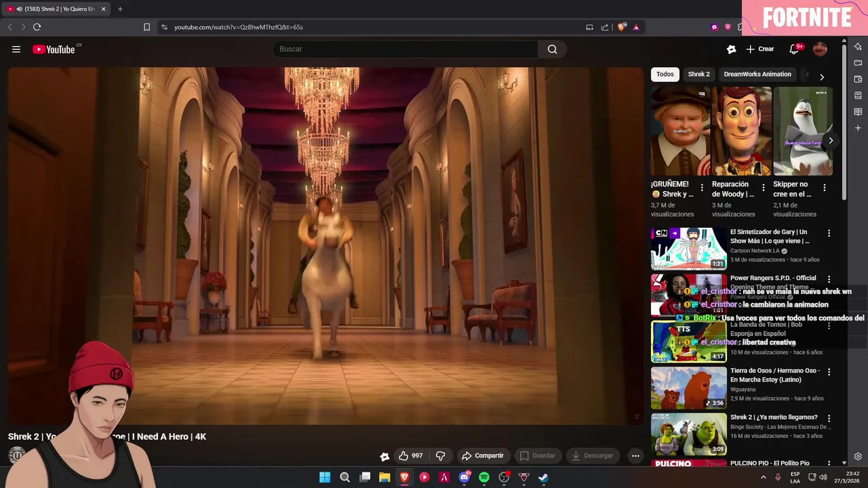Dislike the Shrek 2 video
868x488 pixels.
click(x=440, y=455)
